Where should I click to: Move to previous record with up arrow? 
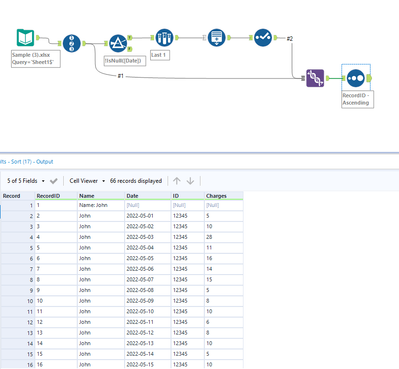(x=177, y=181)
